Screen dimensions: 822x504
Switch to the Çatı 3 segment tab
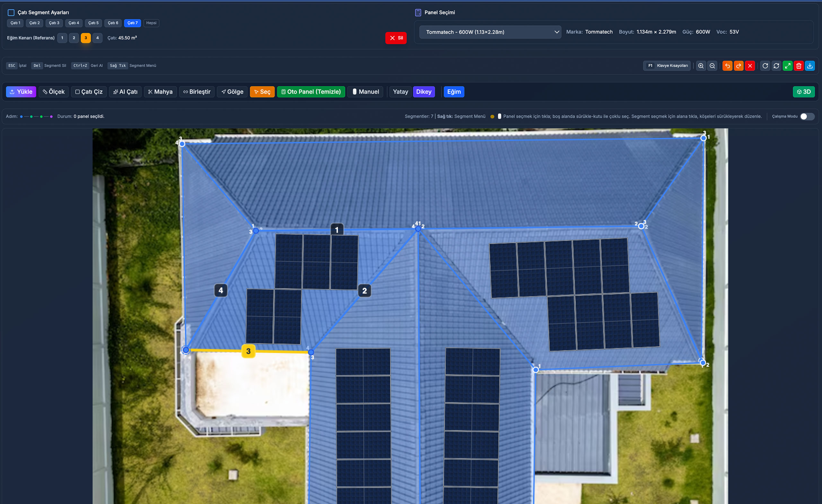pyautogui.click(x=54, y=23)
